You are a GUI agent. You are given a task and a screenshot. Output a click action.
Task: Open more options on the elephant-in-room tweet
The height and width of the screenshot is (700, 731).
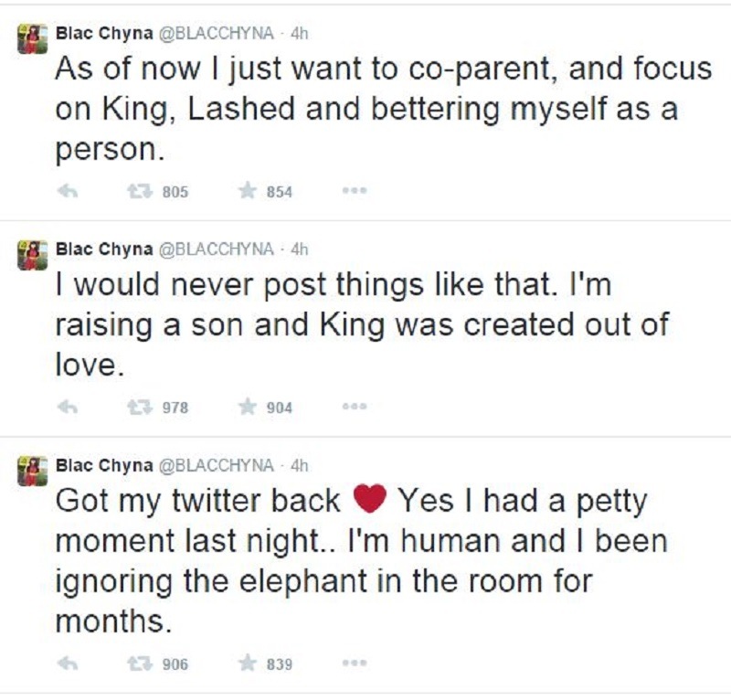[355, 663]
